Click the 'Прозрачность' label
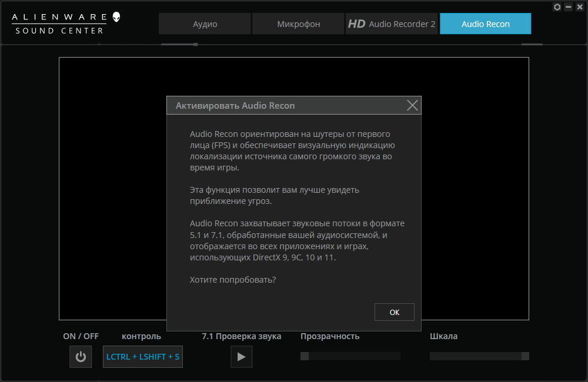Screen dimensions: 588x382 [330, 336]
